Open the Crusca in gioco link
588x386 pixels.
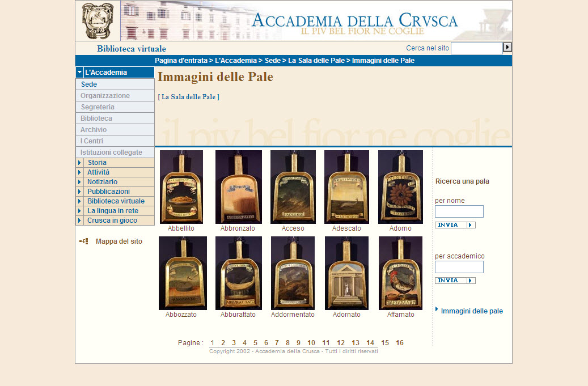112,220
